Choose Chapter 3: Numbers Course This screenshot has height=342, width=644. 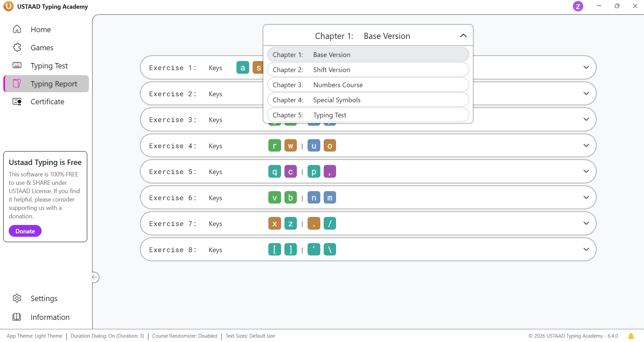point(368,85)
